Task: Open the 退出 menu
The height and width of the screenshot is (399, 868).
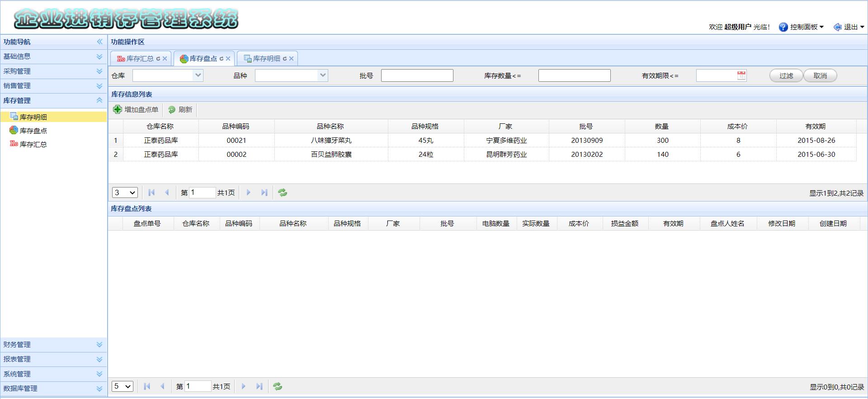Action: click(849, 27)
